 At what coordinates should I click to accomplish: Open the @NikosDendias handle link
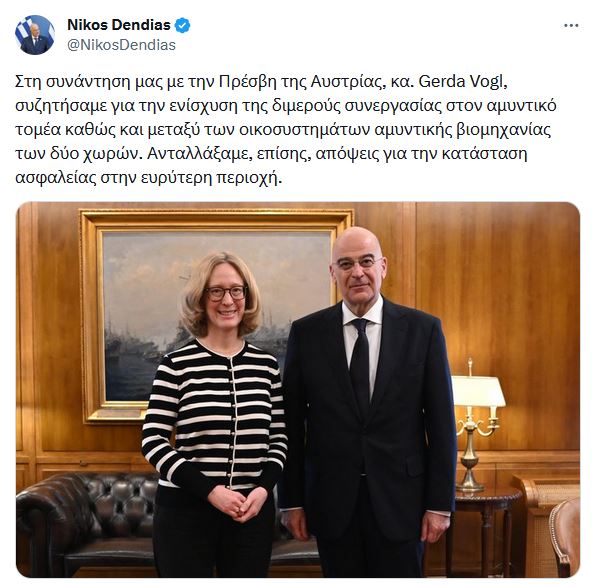(121, 45)
